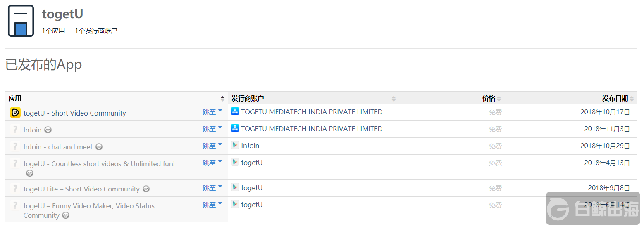
Task: Click App Store icon in the 2018年10月17日 row
Action: 235,111
